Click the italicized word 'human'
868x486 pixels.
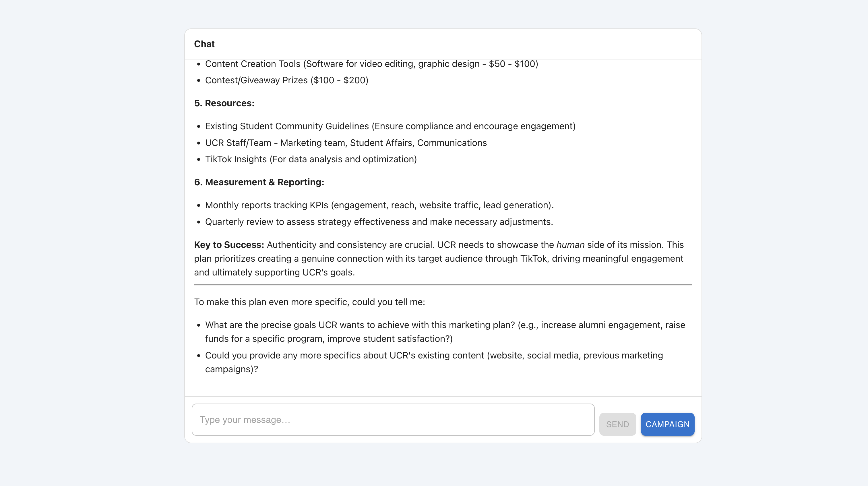pos(570,245)
